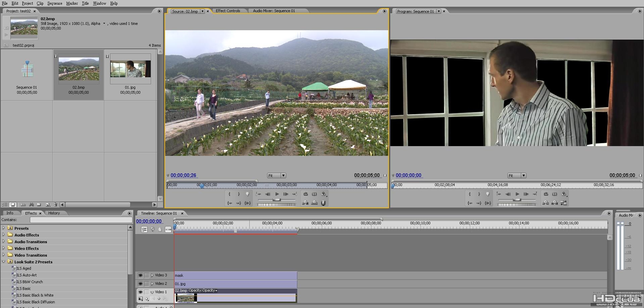
Task: Click the Lift button in Program monitor
Action: pyautogui.click(x=546, y=203)
